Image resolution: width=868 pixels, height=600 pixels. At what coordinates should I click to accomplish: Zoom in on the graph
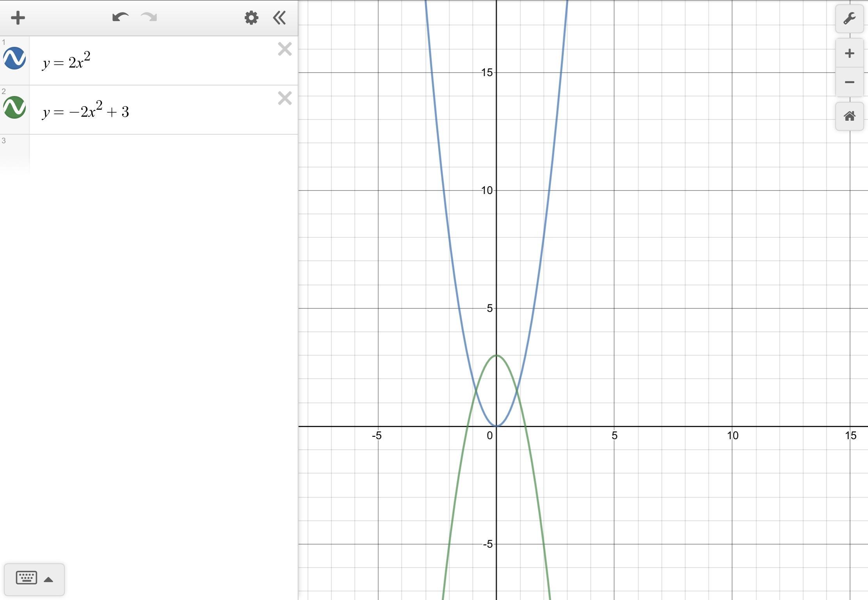(849, 53)
